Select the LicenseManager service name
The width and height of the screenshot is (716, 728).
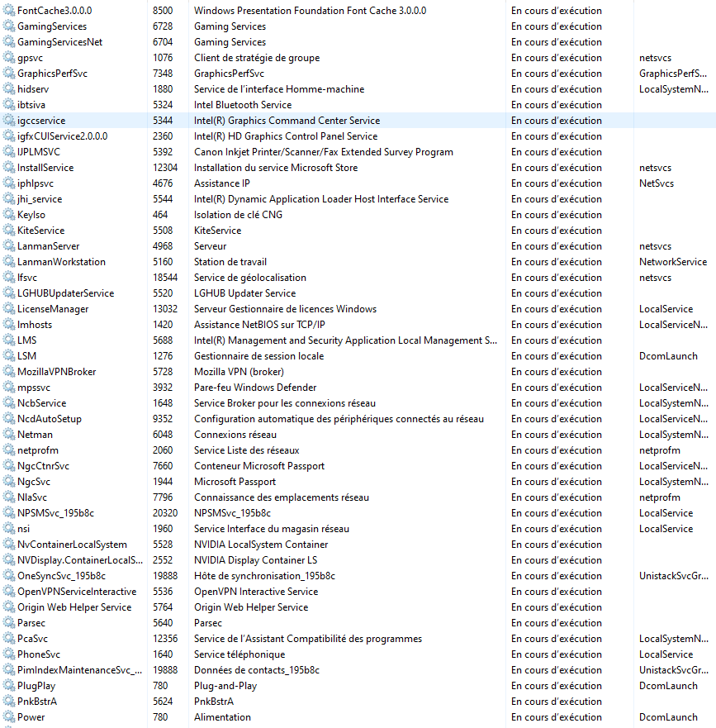click(53, 309)
